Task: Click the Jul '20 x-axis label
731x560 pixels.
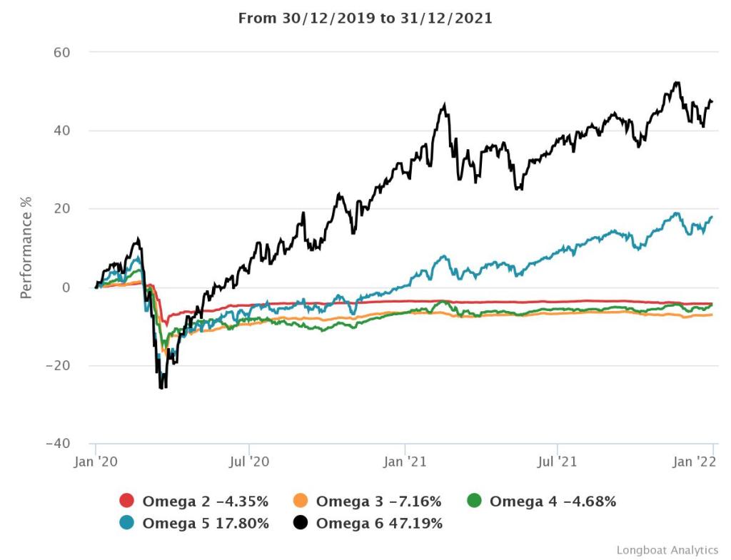Action: click(248, 462)
